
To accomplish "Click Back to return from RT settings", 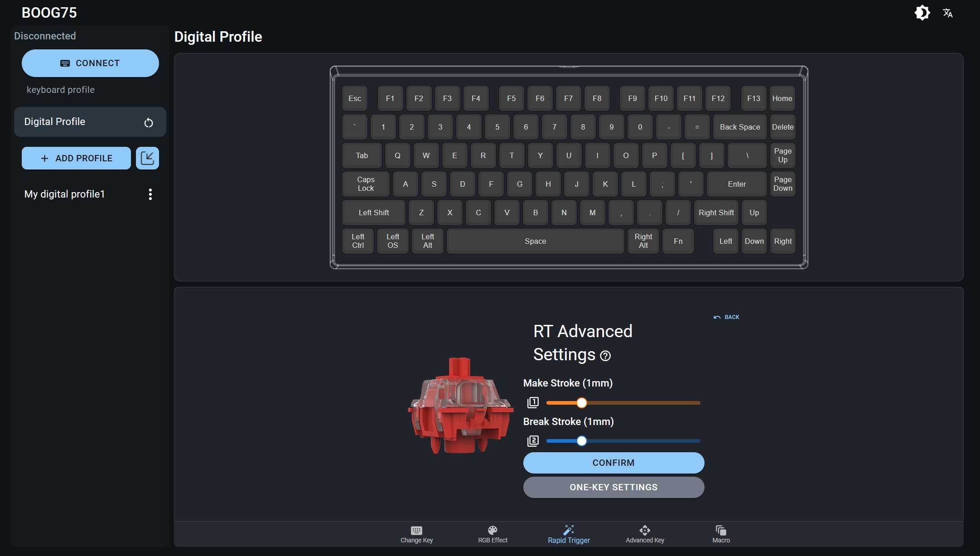I will coord(726,317).
